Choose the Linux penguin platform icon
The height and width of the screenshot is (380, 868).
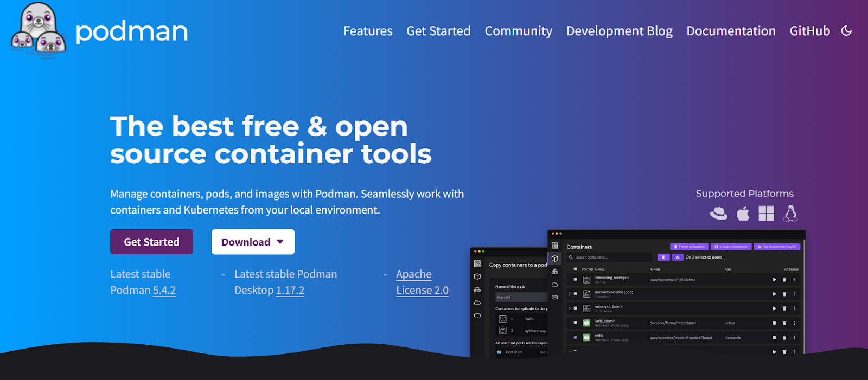point(790,214)
